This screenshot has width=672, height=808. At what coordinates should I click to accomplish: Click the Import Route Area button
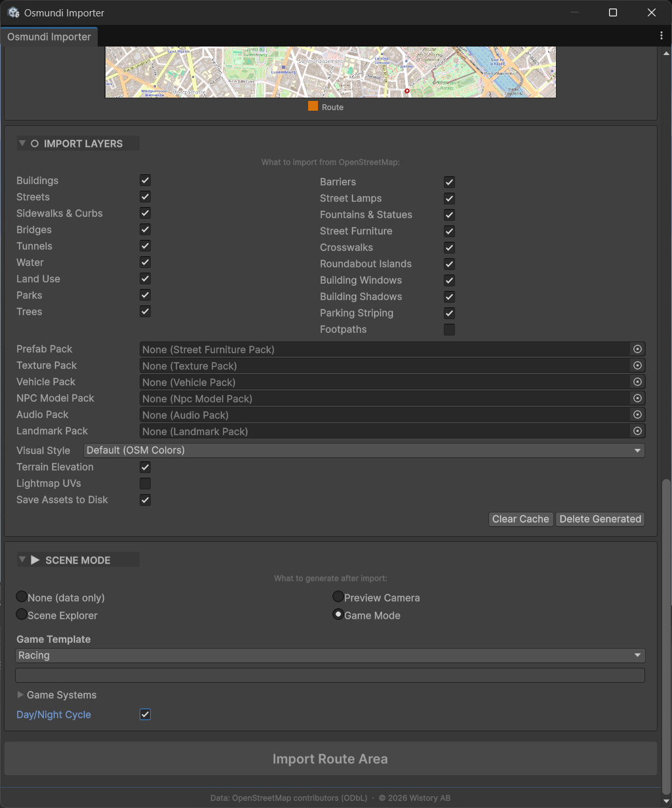[330, 758]
